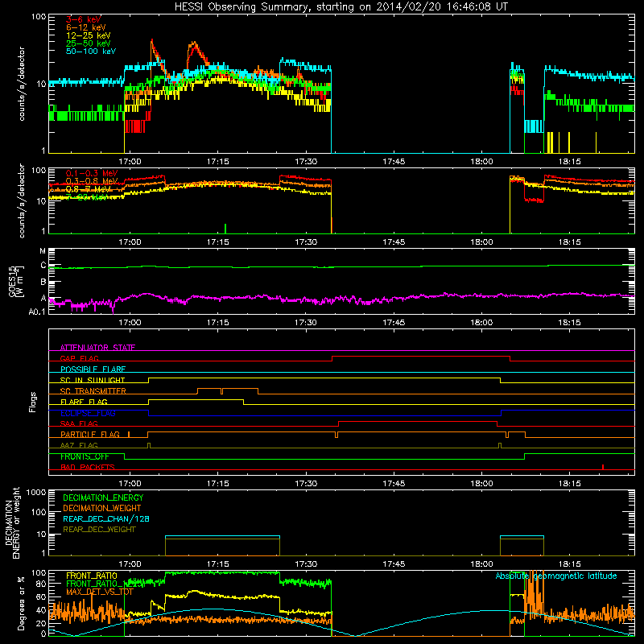Click the 17:00 tick label under GOES panel
The height and width of the screenshot is (644, 644).
[x=130, y=323]
